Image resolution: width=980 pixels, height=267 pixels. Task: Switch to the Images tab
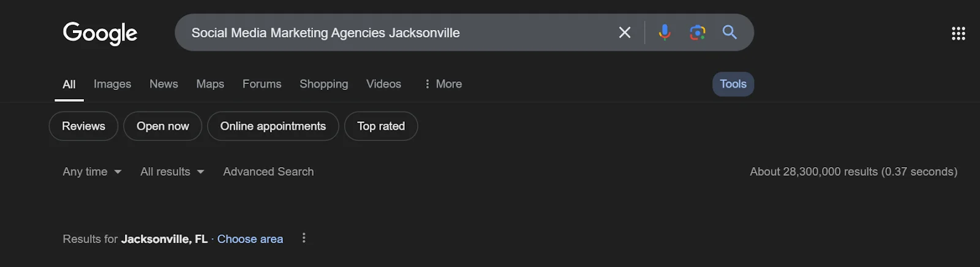point(112,84)
